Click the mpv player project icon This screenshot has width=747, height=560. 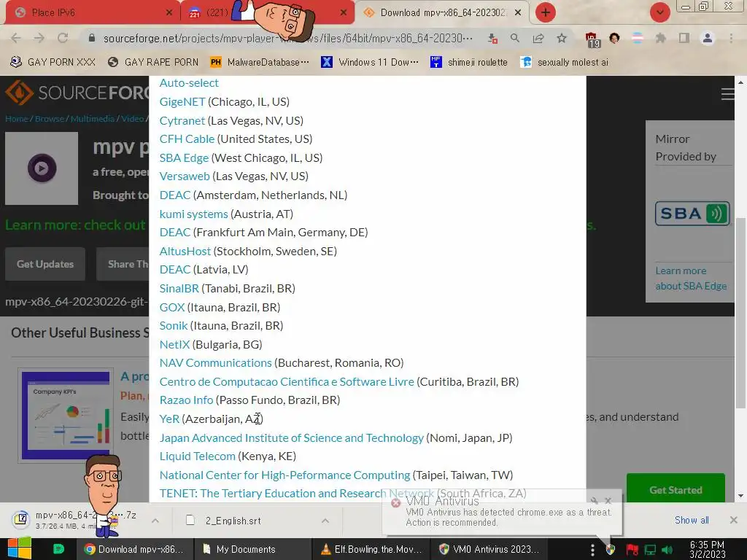coord(42,168)
